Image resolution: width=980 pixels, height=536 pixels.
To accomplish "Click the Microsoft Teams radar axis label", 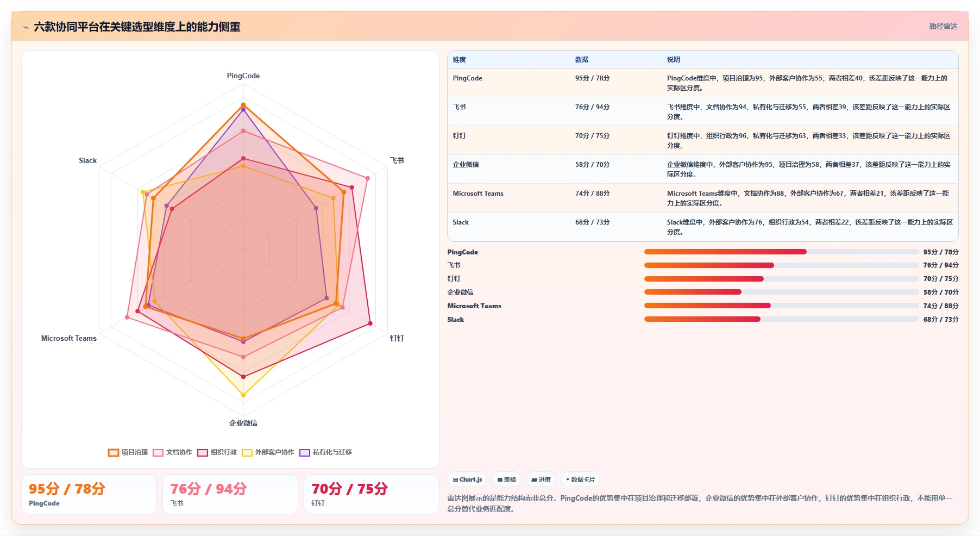I will (x=69, y=338).
